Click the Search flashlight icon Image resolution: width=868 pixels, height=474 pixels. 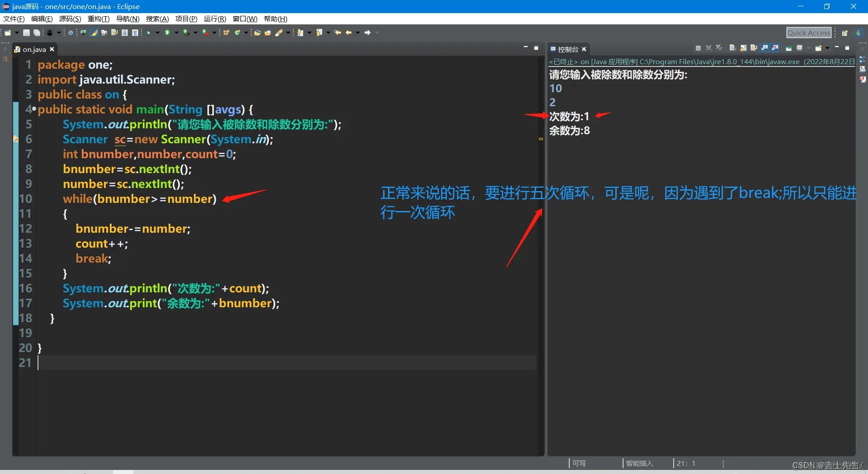[279, 33]
